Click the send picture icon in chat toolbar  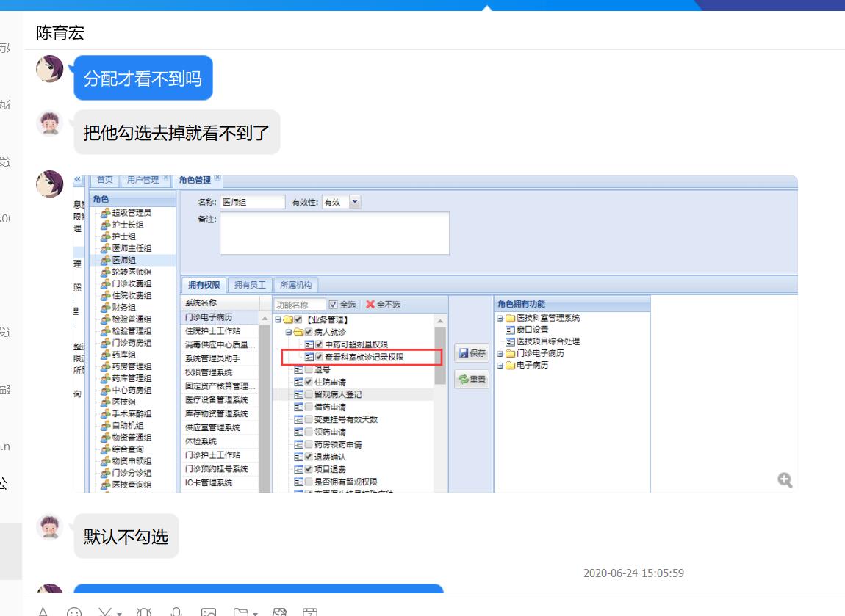pyautogui.click(x=209, y=612)
